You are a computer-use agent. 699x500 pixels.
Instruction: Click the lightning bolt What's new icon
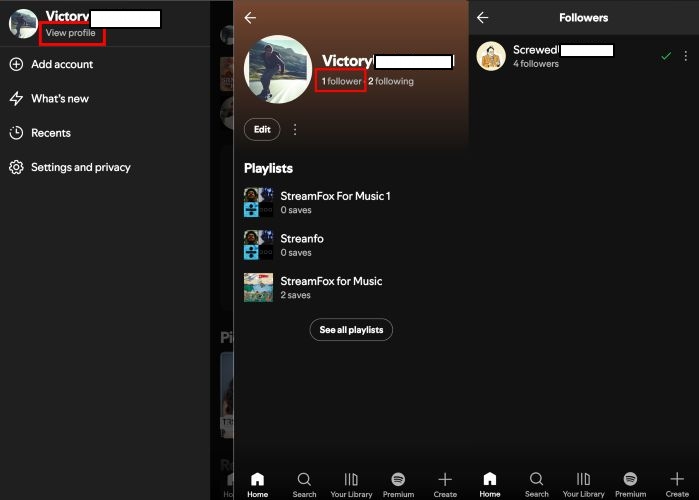pos(16,99)
